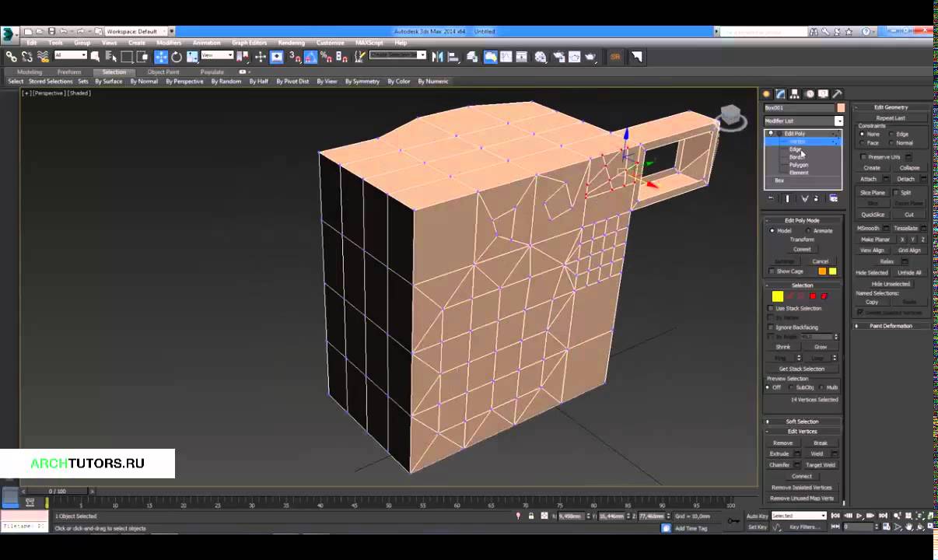Select the Animate radio button
The height and width of the screenshot is (560, 938).
(807, 231)
